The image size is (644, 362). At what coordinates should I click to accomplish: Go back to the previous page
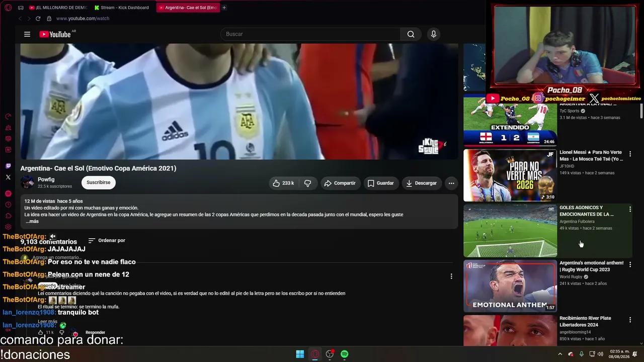pyautogui.click(x=20, y=19)
